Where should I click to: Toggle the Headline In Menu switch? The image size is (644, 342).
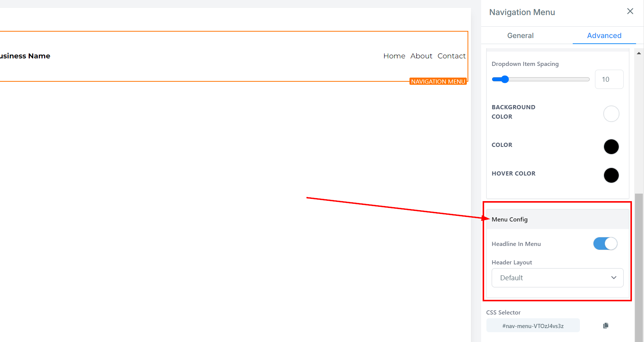click(605, 244)
